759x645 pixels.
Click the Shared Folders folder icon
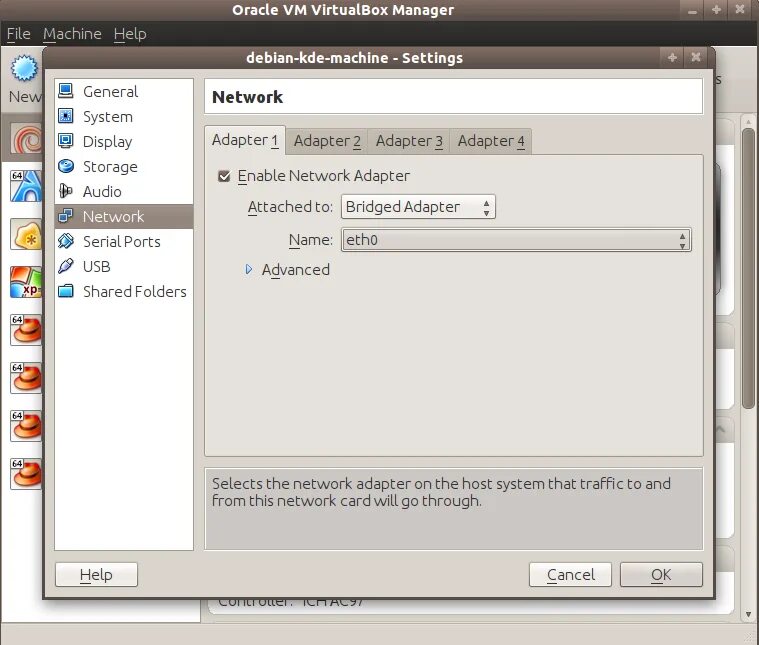[66, 291]
